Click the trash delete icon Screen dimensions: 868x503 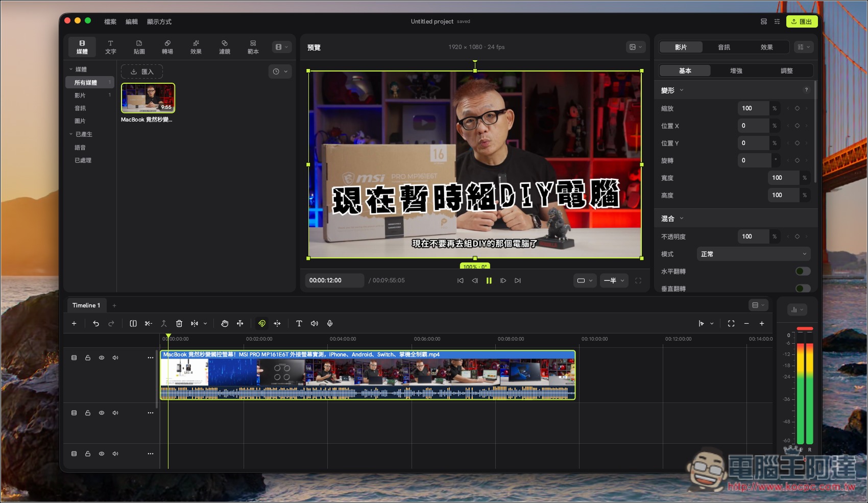179,323
